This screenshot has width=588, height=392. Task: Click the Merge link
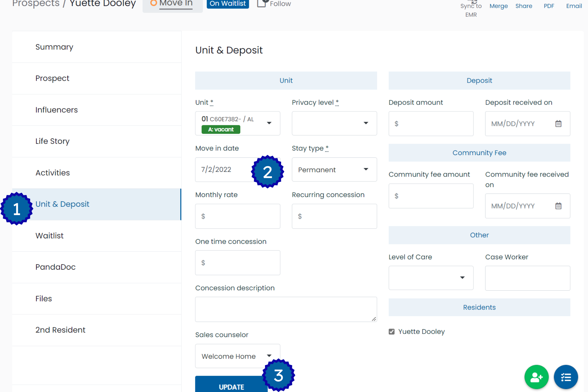498,6
